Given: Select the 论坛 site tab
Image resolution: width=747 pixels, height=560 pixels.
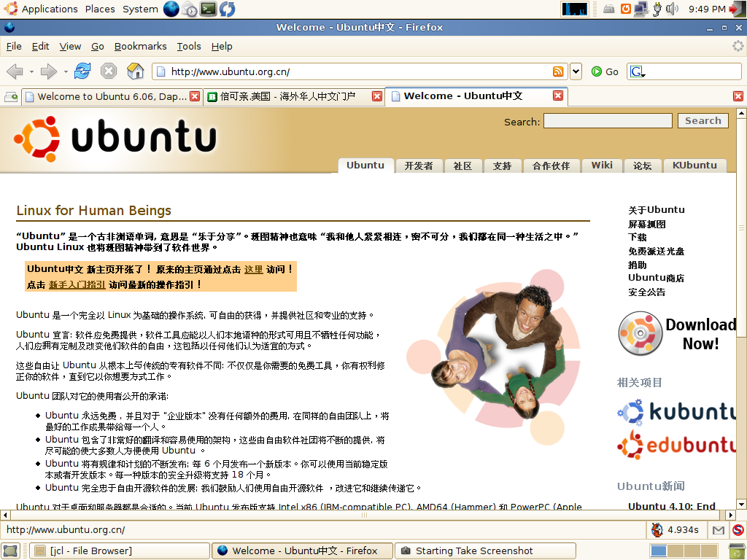Looking at the screenshot, I should pyautogui.click(x=642, y=166).
